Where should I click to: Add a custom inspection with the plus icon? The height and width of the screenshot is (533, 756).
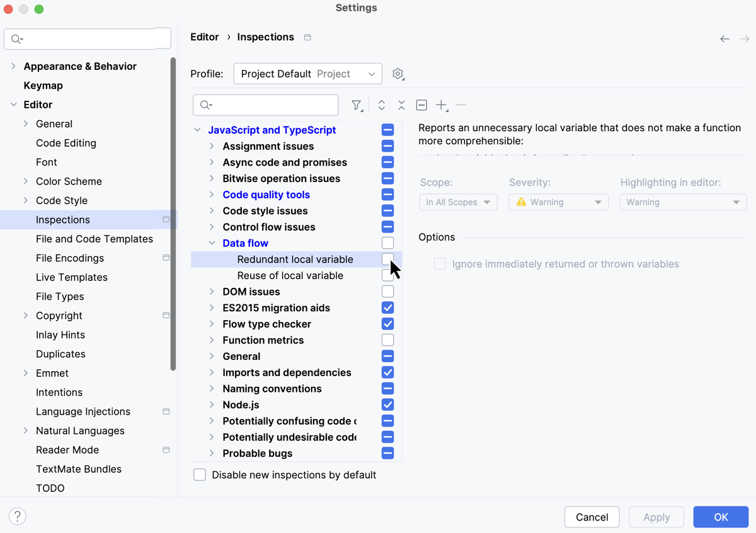tap(442, 105)
